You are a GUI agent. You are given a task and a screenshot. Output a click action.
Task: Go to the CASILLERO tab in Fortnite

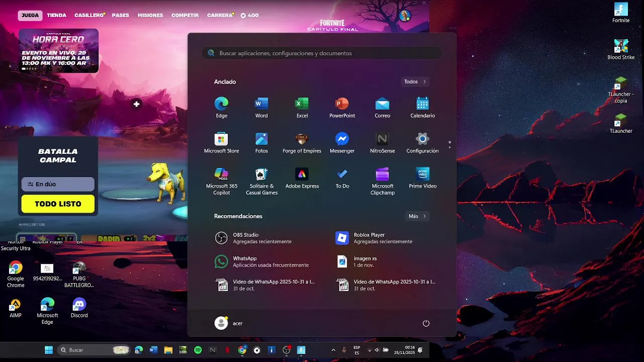click(89, 15)
